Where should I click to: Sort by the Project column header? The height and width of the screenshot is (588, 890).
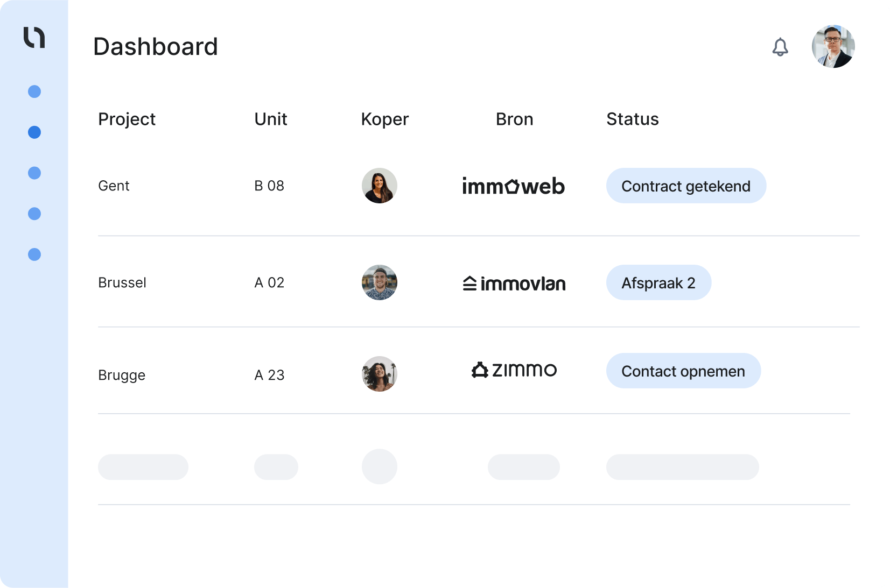(127, 119)
